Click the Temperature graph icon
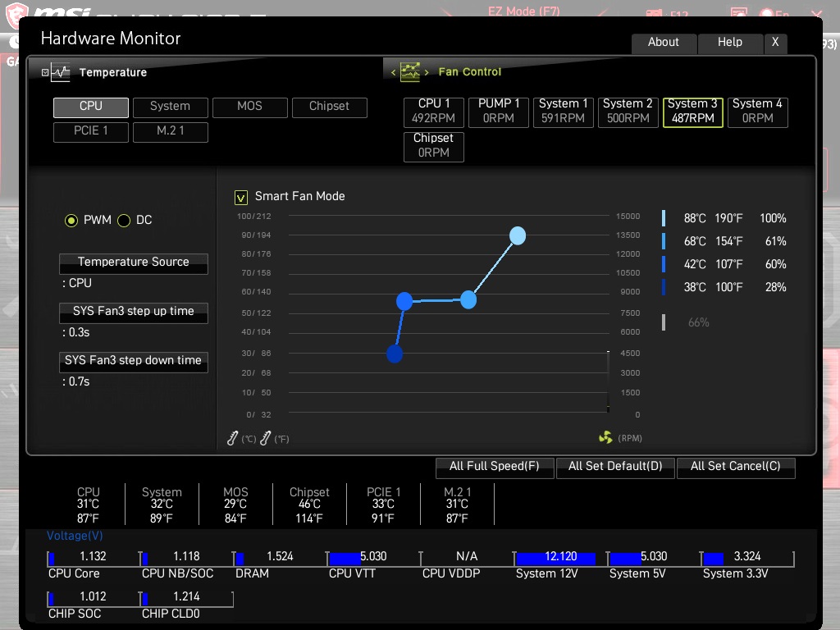 [61, 72]
